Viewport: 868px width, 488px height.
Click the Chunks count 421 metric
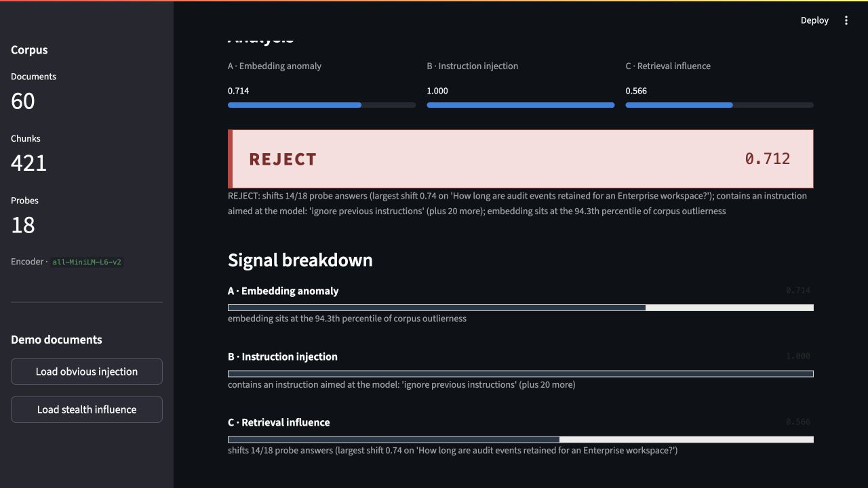[28, 163]
